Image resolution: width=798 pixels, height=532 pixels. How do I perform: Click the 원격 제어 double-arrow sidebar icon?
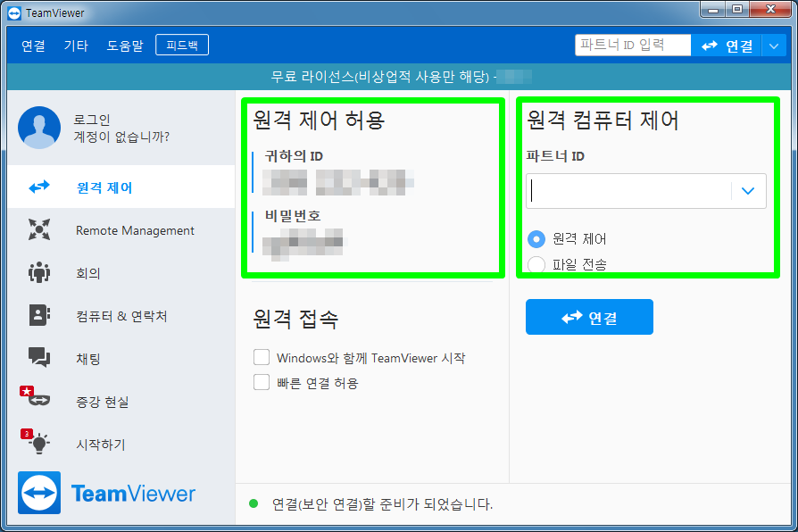[x=39, y=187]
